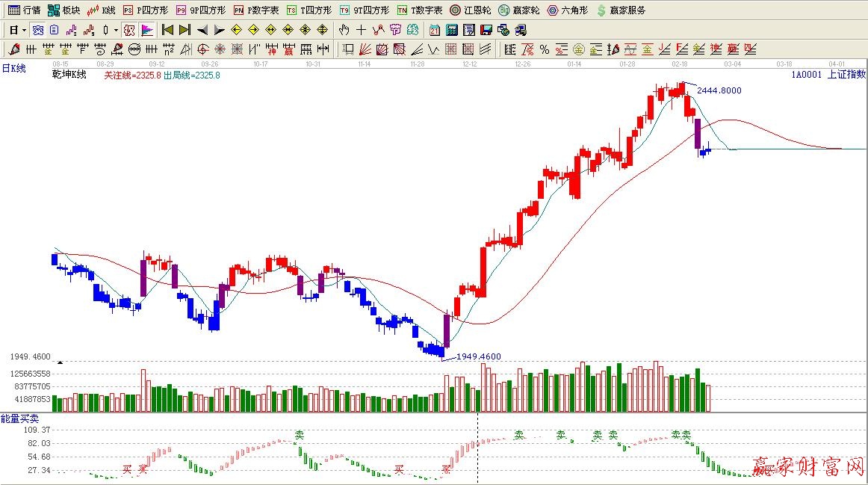Launch the 六角形 hexagon tool

(x=567, y=10)
